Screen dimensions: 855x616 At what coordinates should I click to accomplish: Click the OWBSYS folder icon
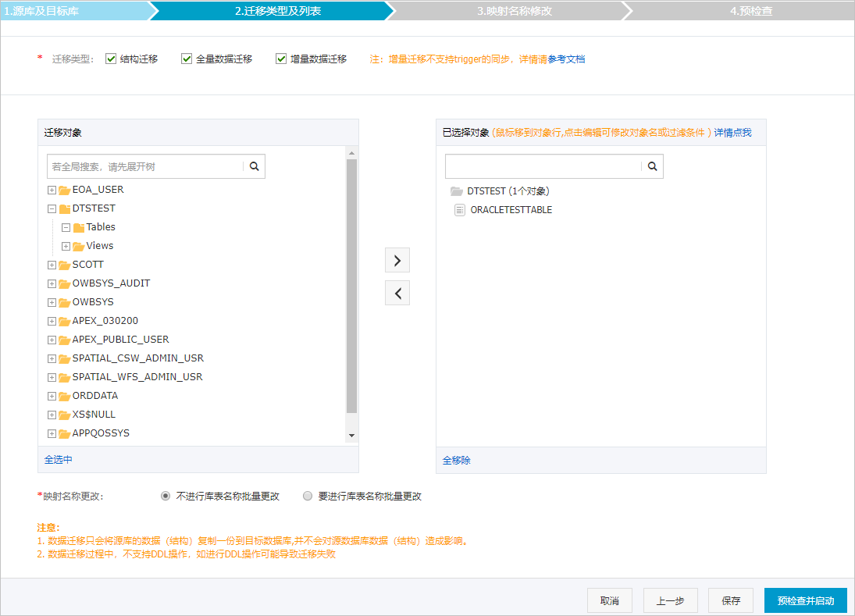point(64,303)
